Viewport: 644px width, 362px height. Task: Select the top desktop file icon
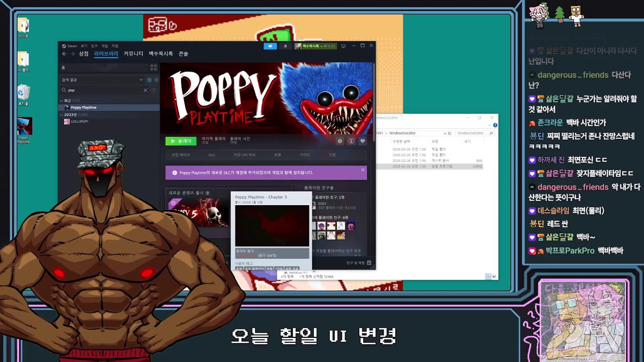tap(24, 28)
